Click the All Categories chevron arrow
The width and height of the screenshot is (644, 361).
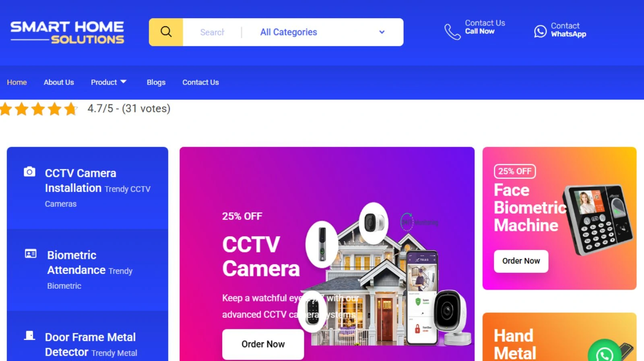point(382,32)
